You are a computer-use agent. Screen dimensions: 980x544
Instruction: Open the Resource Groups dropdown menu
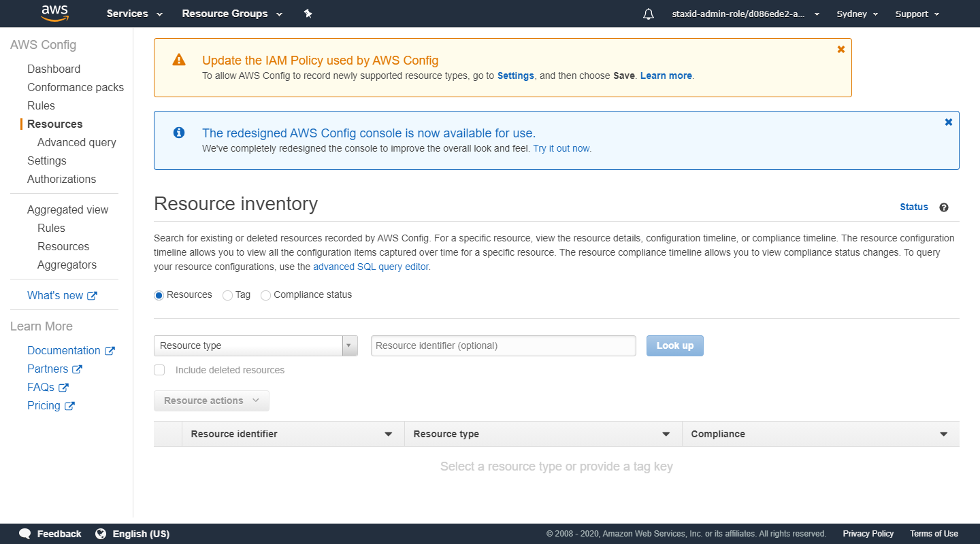point(232,14)
